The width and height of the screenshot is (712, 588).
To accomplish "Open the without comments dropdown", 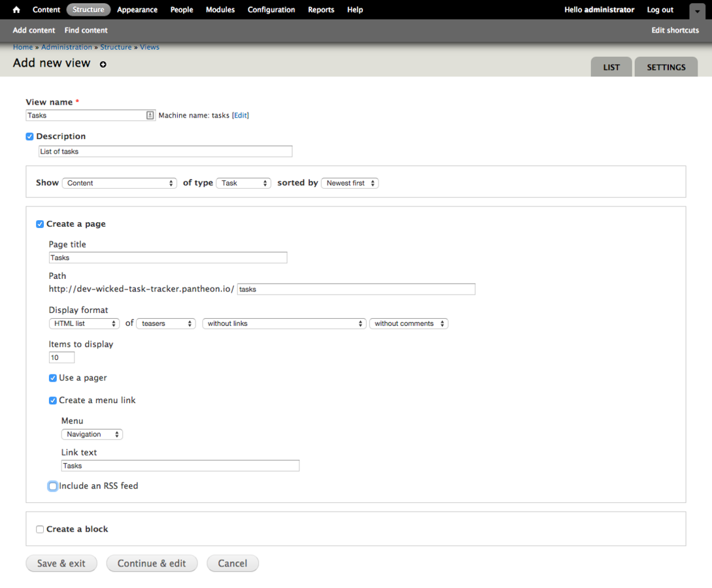I will [409, 323].
